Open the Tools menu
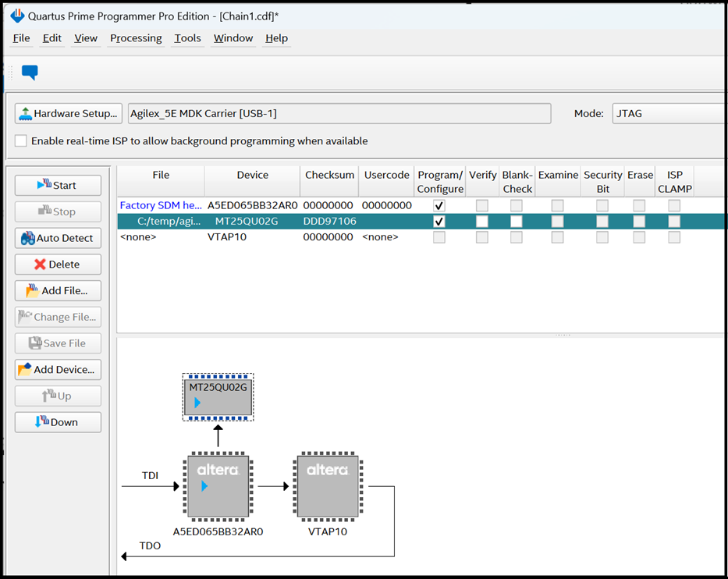The height and width of the screenshot is (579, 728). pos(187,38)
